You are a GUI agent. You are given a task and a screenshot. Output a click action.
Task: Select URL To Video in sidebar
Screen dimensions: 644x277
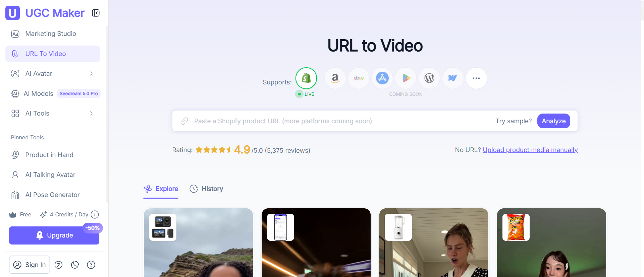pyautogui.click(x=53, y=54)
